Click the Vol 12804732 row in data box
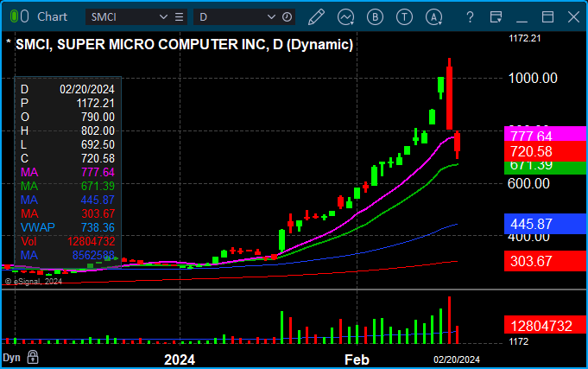This screenshot has height=369, width=588. point(67,241)
